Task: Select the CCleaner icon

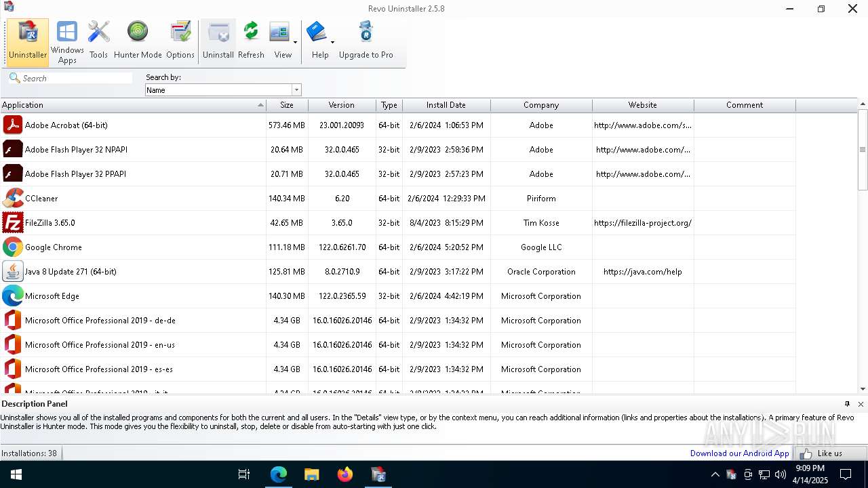Action: tap(13, 199)
